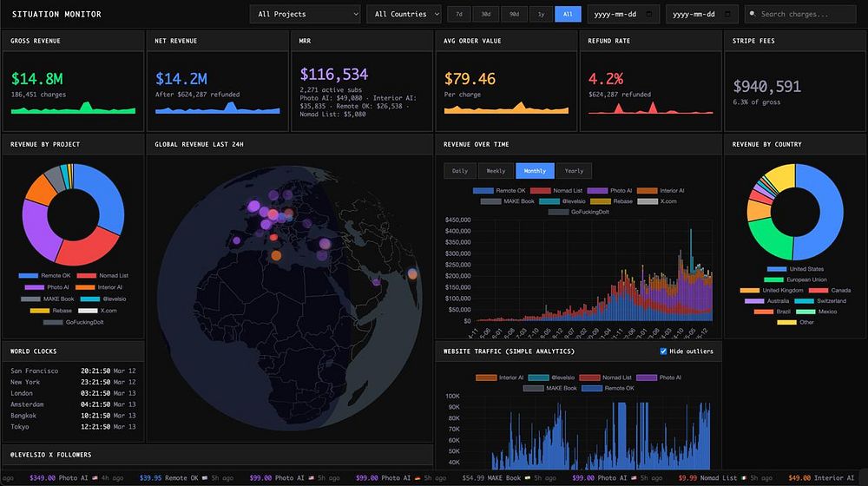868x486 pixels.
Task: Expand the All Projects dropdown
Action: 305,14
